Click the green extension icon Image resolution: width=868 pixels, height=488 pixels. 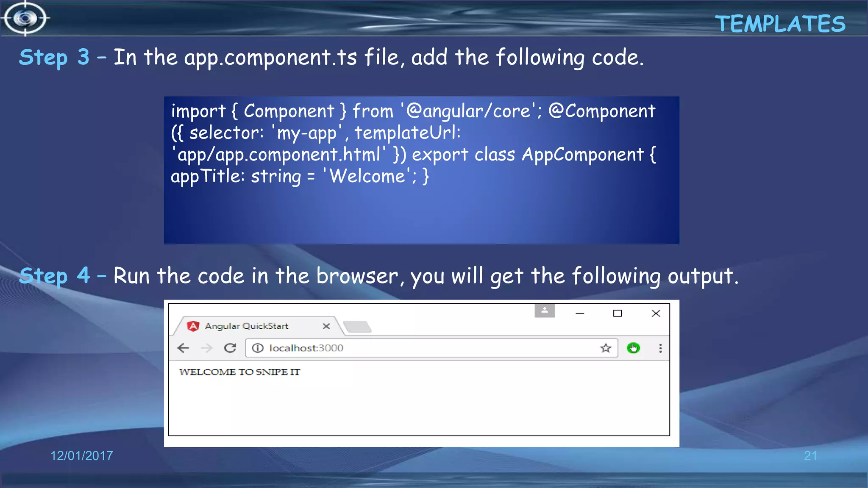tap(633, 348)
